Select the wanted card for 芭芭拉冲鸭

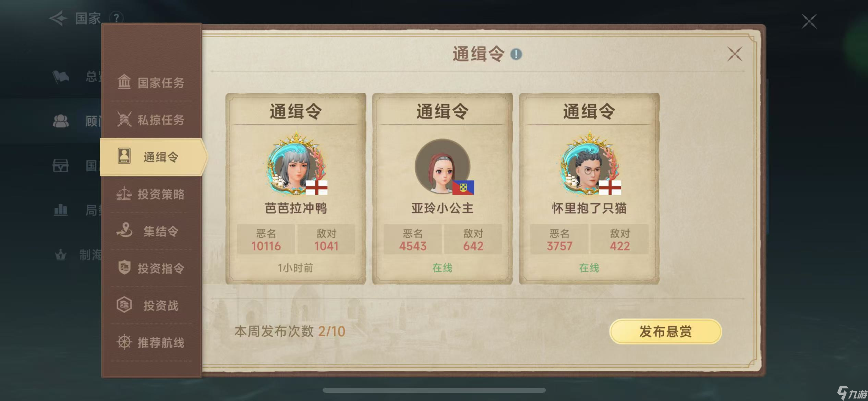point(296,189)
